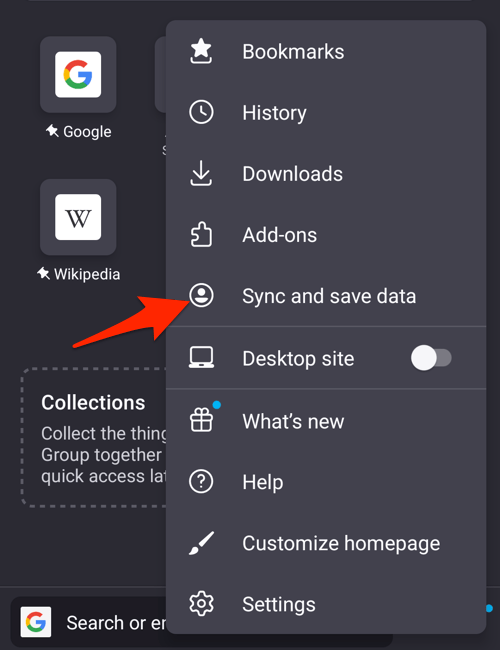500x650 pixels.
Task: Select History menu entry
Action: pos(326,112)
